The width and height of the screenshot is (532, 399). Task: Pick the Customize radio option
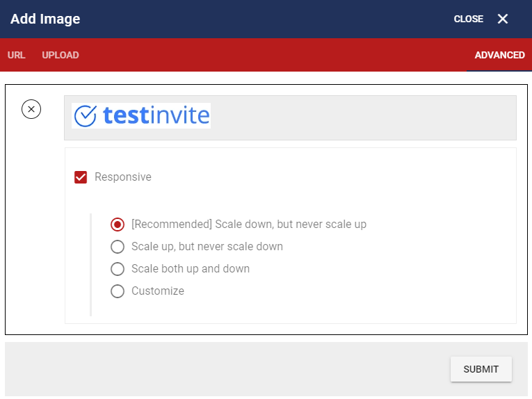point(118,291)
